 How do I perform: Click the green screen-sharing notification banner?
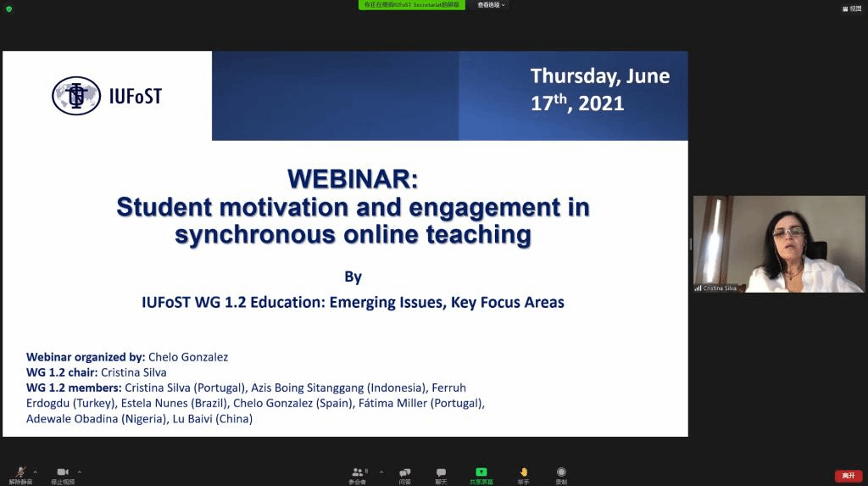412,5
